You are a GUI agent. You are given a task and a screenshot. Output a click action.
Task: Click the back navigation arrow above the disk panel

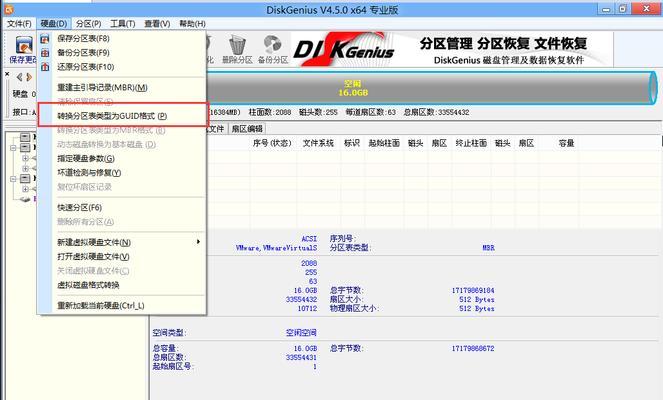19,77
